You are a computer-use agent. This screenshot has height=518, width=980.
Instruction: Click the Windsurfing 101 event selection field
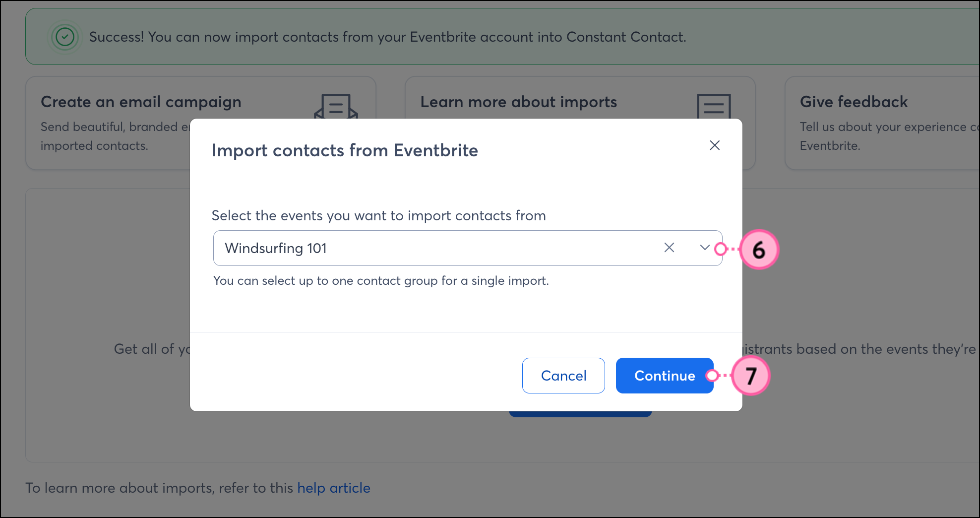(x=436, y=248)
